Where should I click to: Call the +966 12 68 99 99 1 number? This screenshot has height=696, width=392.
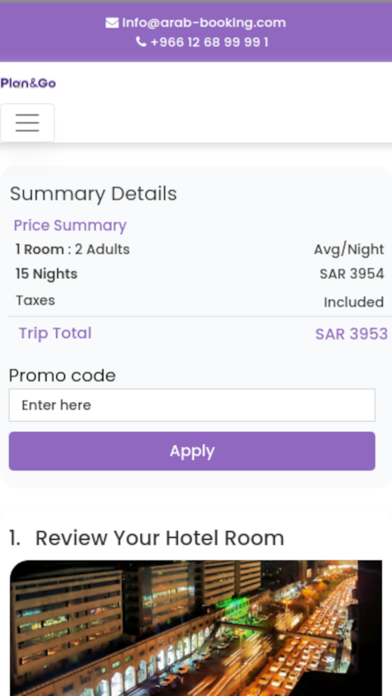[x=209, y=42]
